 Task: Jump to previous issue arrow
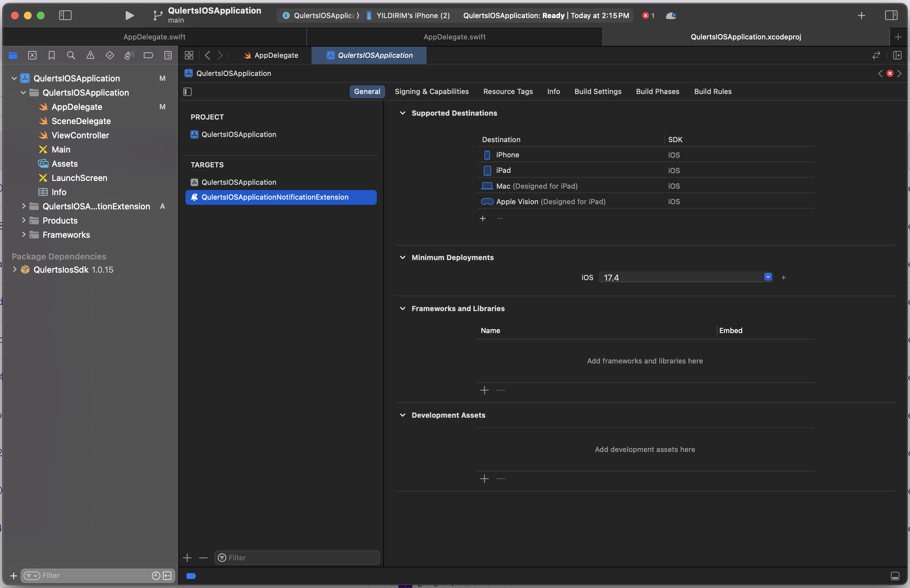coord(881,73)
